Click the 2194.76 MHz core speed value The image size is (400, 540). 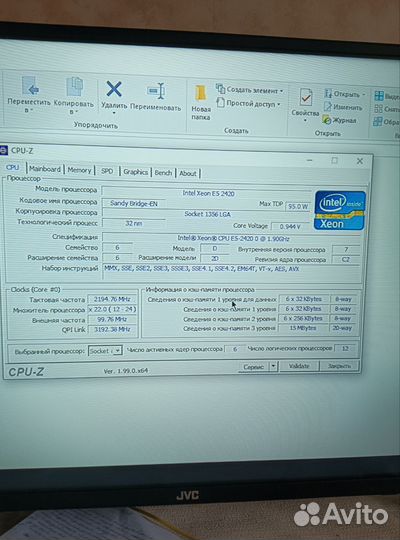tap(112, 299)
